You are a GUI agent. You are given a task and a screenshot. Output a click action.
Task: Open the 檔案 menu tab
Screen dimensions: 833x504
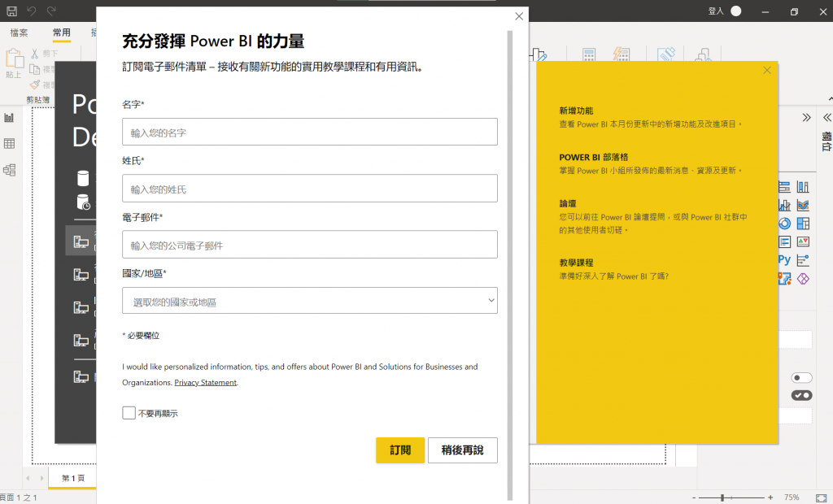tap(20, 33)
